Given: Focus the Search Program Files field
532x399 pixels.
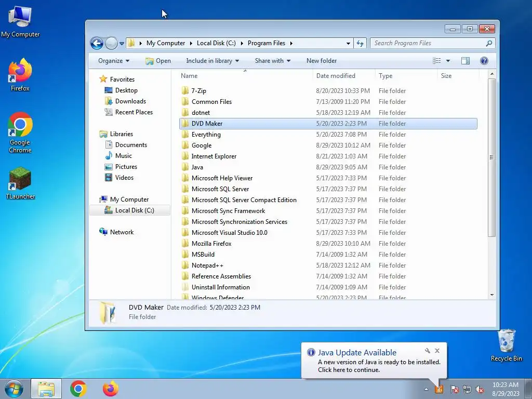Looking at the screenshot, I should (432, 43).
